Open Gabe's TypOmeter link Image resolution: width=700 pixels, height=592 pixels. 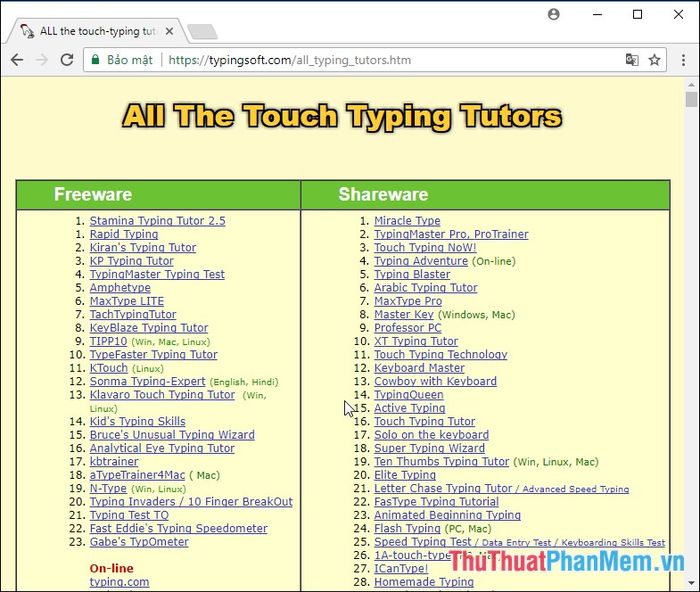139,542
